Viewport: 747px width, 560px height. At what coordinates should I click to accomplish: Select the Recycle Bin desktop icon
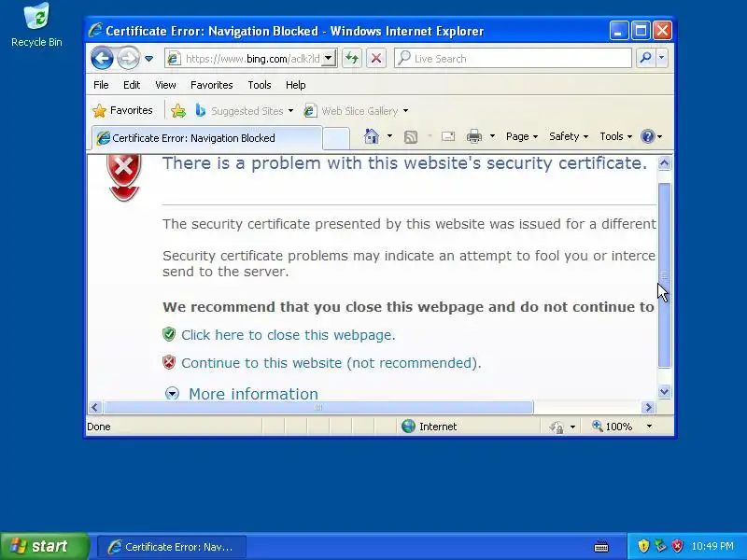(36, 25)
